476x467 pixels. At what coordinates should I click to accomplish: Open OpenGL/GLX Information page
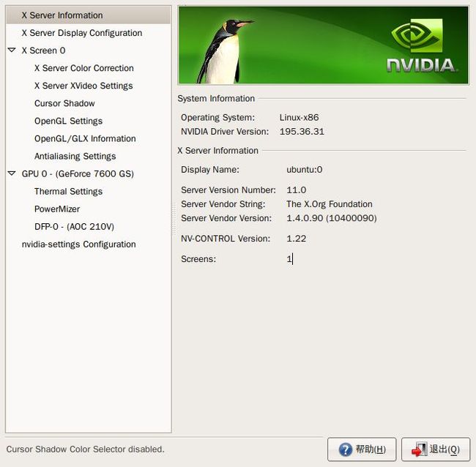point(85,138)
